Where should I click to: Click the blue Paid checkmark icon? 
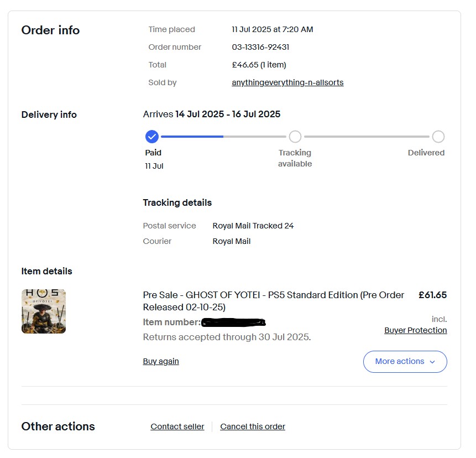(x=151, y=137)
